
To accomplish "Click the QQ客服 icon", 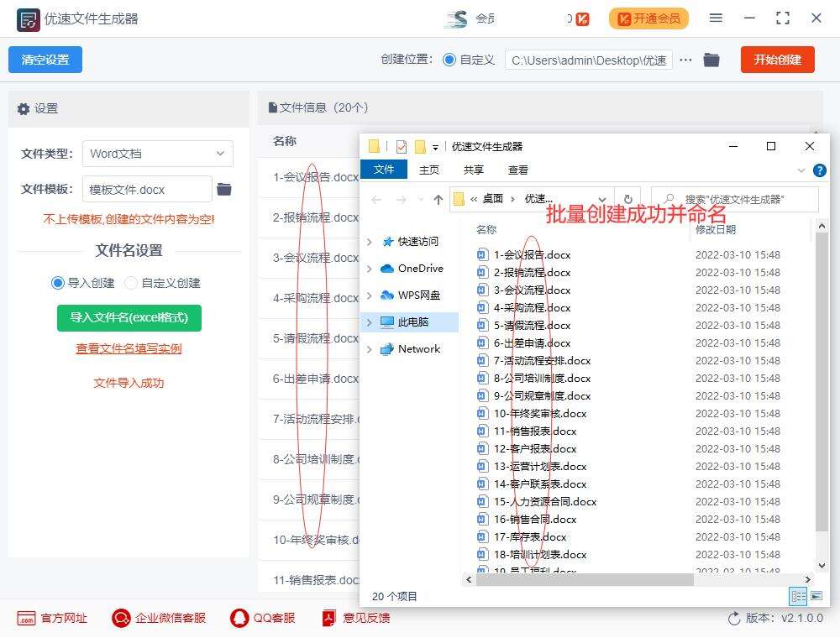I will (x=239, y=618).
